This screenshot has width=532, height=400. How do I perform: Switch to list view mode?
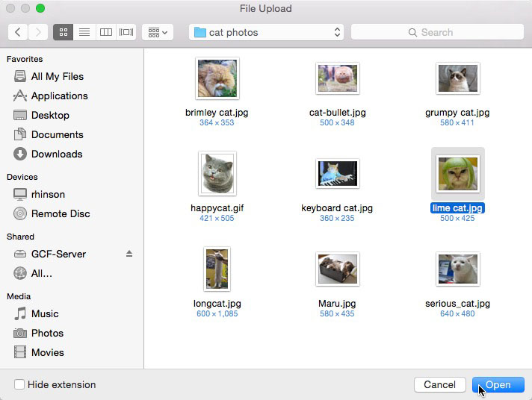(84, 32)
